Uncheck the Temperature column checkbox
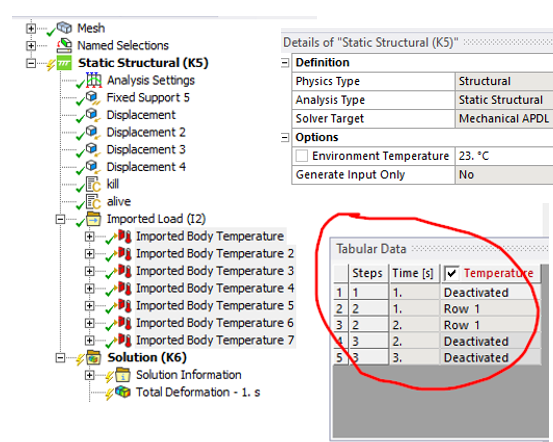553x442 pixels. pyautogui.click(x=451, y=273)
